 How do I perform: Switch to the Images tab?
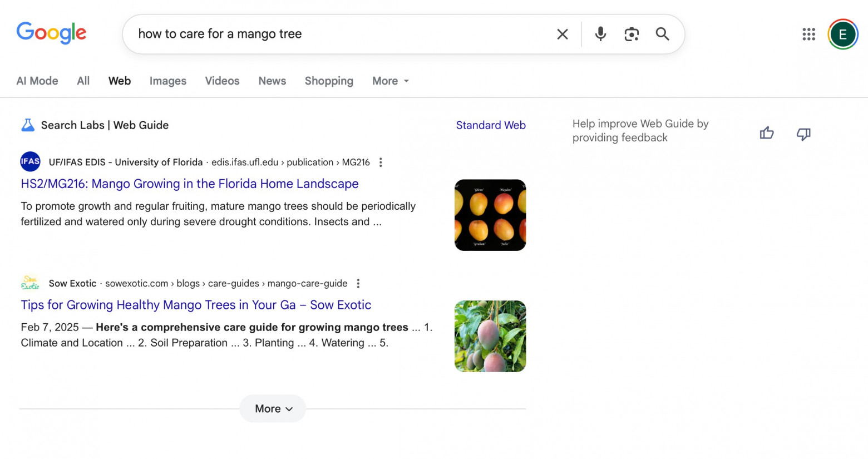(x=167, y=81)
